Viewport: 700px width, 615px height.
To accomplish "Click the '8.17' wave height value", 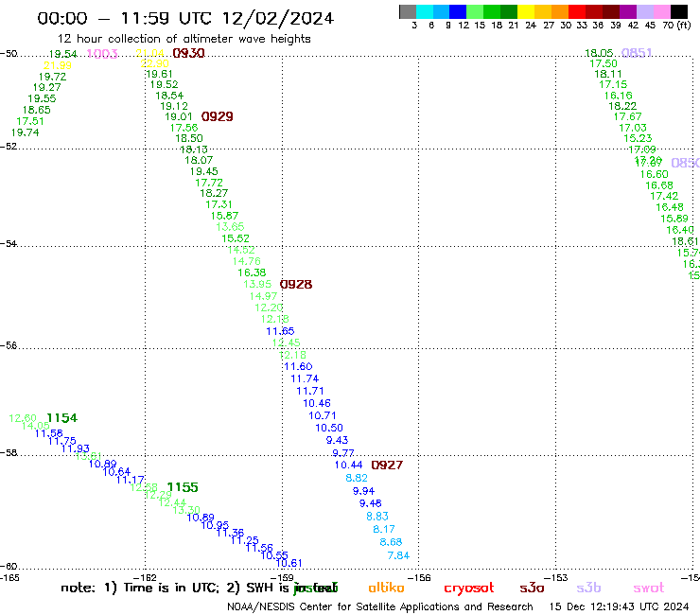I will click(x=384, y=529).
